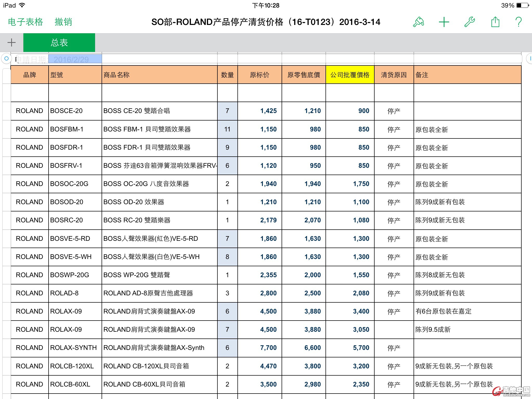Select cell BOSS CE-20 雙踏合唱

pyautogui.click(x=159, y=111)
